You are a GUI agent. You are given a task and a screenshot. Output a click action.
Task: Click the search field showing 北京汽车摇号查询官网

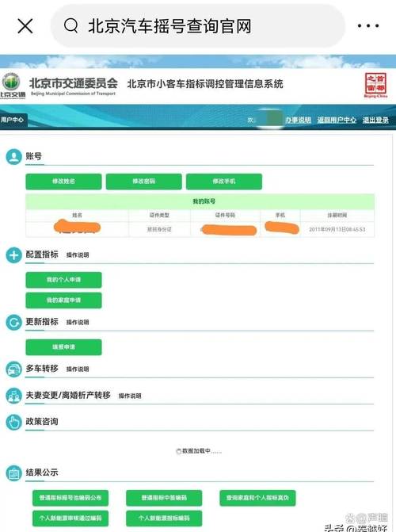click(198, 26)
